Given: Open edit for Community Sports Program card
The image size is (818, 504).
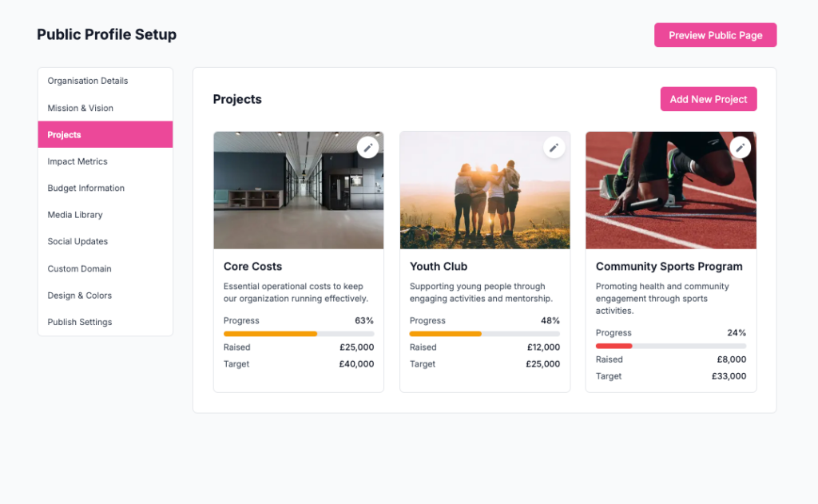Looking at the screenshot, I should pyautogui.click(x=740, y=148).
